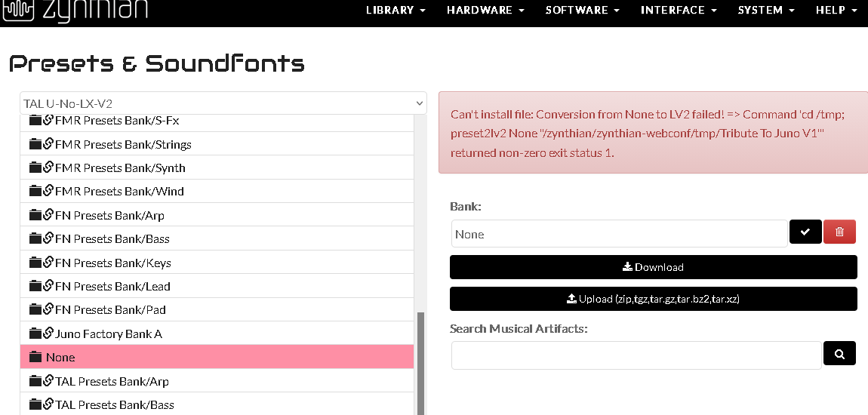This screenshot has height=415, width=868.
Task: Click the magnifier search button
Action: pos(839,352)
